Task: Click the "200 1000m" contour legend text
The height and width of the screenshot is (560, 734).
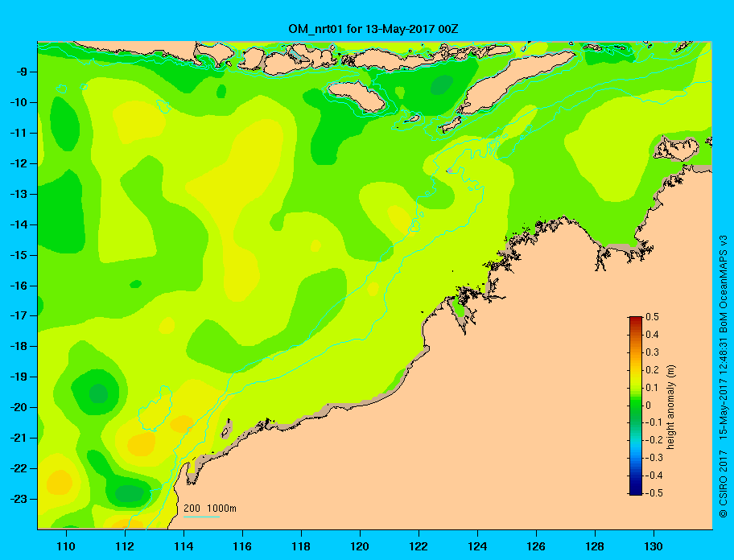Action: click(x=210, y=508)
